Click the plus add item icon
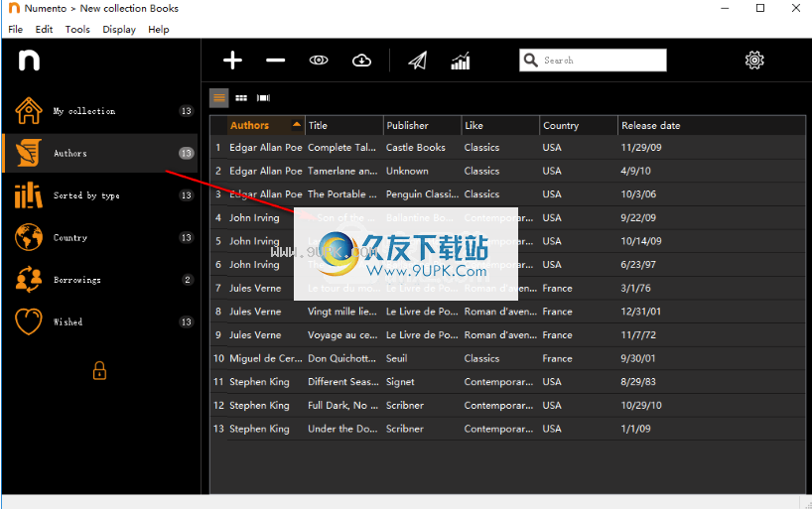This screenshot has height=509, width=812. [x=232, y=61]
